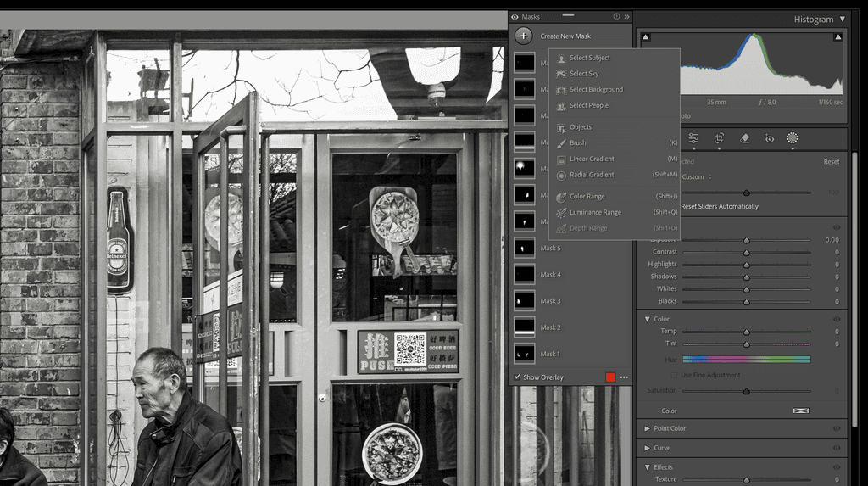868x486 pixels.
Task: Click the Hue rainbow slider bar
Action: pyautogui.click(x=746, y=360)
